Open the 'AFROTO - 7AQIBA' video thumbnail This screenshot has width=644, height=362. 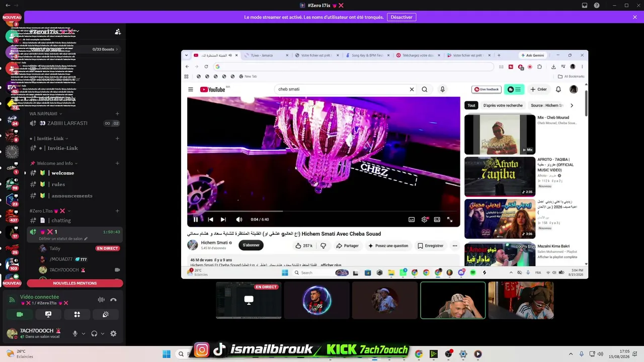(x=500, y=176)
